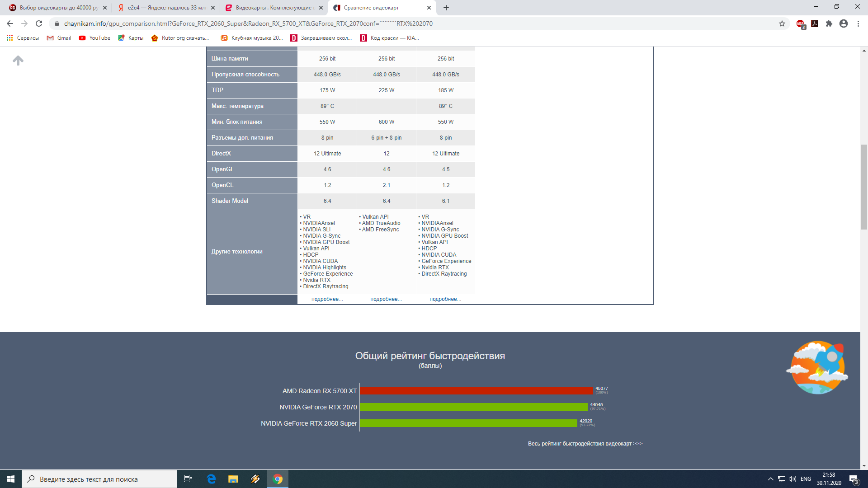The image size is (868, 488).
Task: Click the AMD FreeSync list item
Action: (x=380, y=230)
